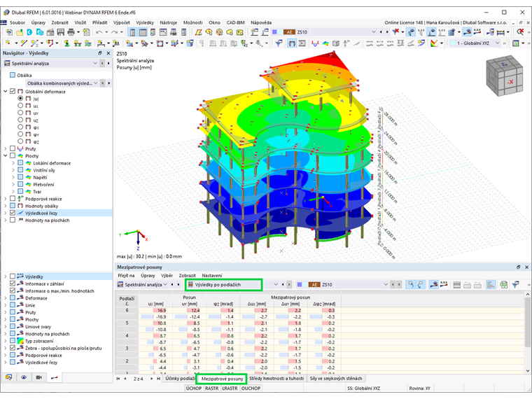
Task: Enable the Pruty results checkbox
Action: pyautogui.click(x=13, y=148)
